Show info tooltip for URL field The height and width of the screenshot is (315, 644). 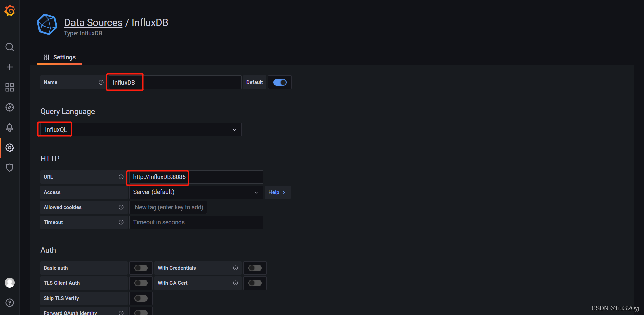121,177
